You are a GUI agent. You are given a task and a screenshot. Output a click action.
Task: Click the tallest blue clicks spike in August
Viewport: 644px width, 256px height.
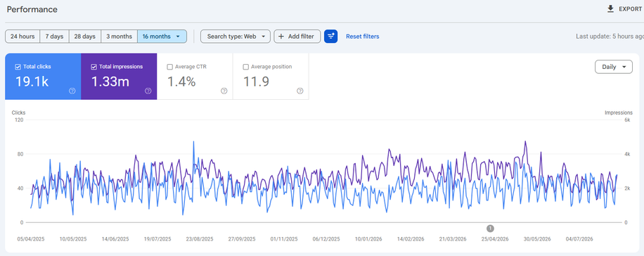[x=193, y=142]
